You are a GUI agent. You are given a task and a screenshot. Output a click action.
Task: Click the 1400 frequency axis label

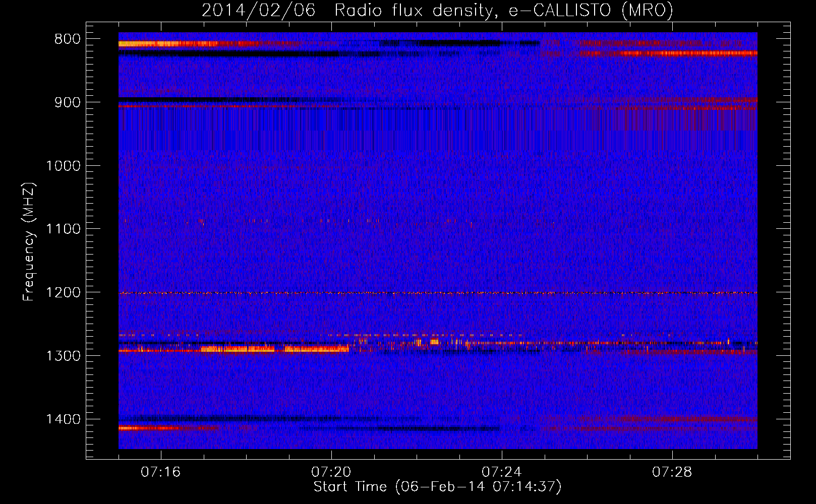coord(63,419)
